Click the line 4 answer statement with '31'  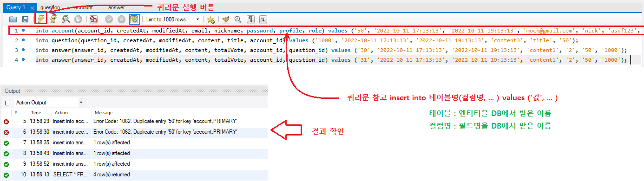(x=331, y=60)
